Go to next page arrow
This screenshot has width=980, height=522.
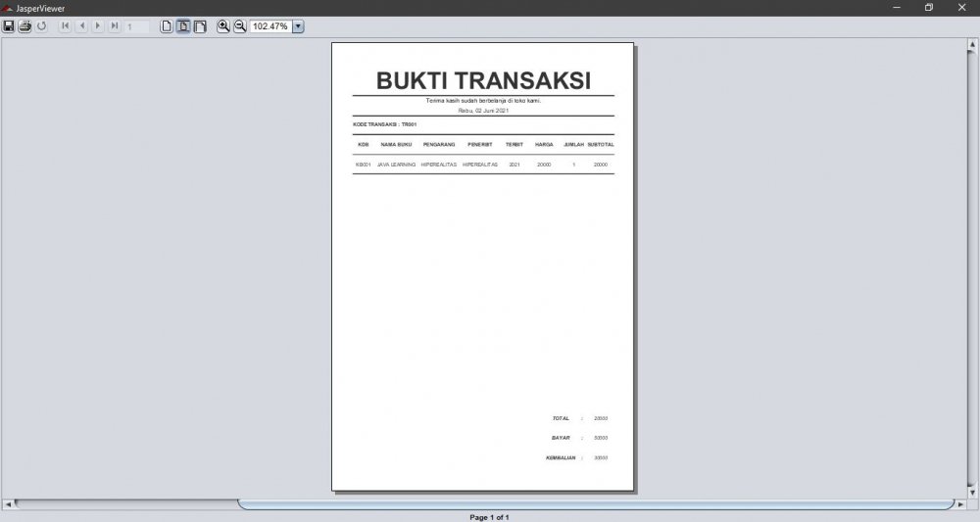click(98, 26)
